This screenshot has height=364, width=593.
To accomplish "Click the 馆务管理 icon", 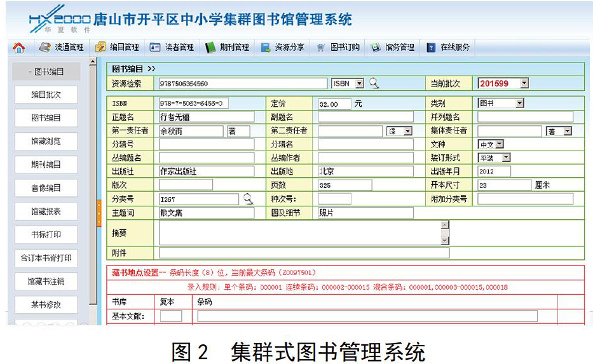I will pos(376,47).
